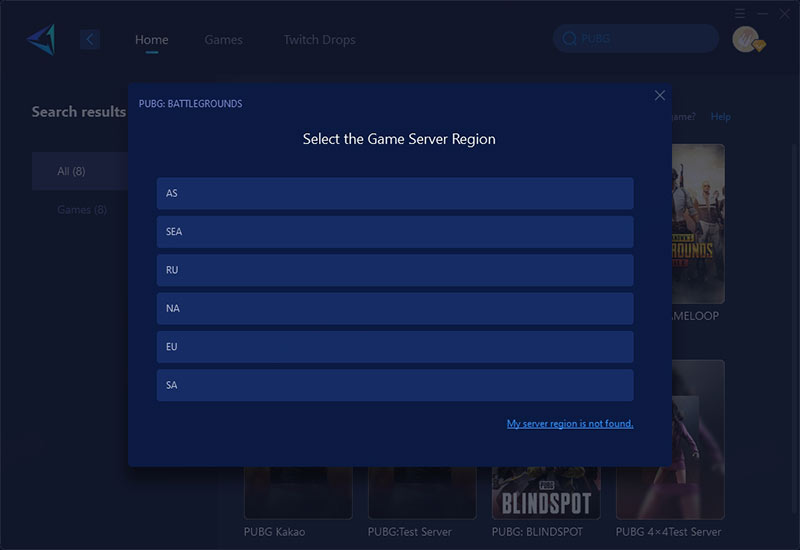Close the server region dialog
The width and height of the screenshot is (800, 550).
[660, 95]
